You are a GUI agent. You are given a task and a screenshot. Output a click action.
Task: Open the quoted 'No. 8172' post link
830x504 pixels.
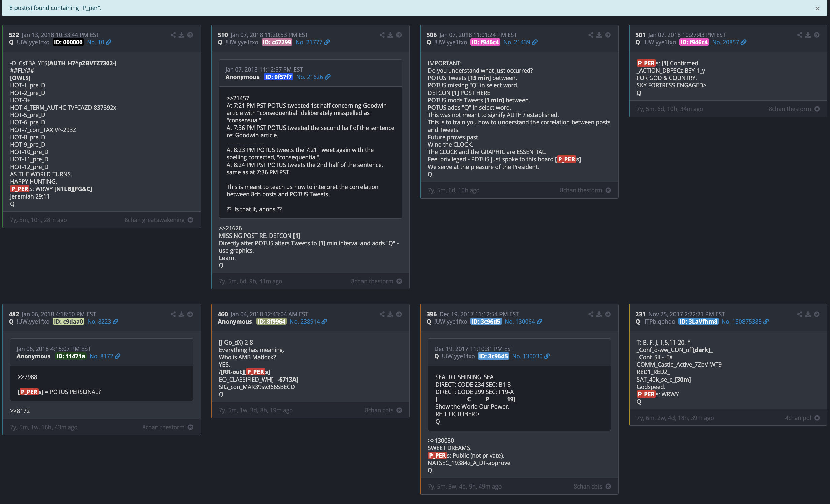pyautogui.click(x=105, y=356)
